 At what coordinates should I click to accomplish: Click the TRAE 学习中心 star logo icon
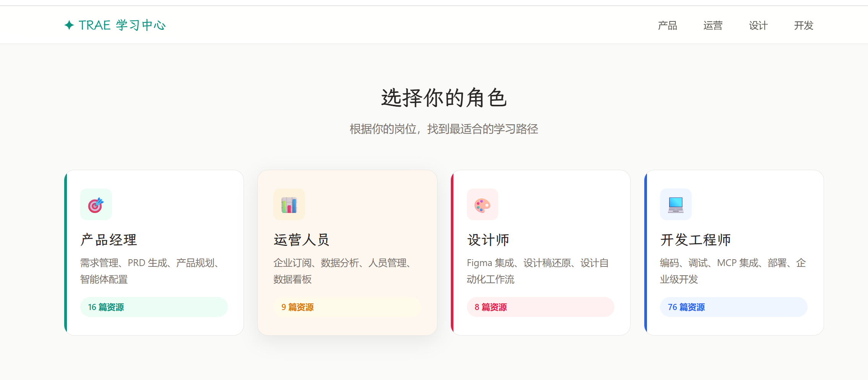click(69, 25)
